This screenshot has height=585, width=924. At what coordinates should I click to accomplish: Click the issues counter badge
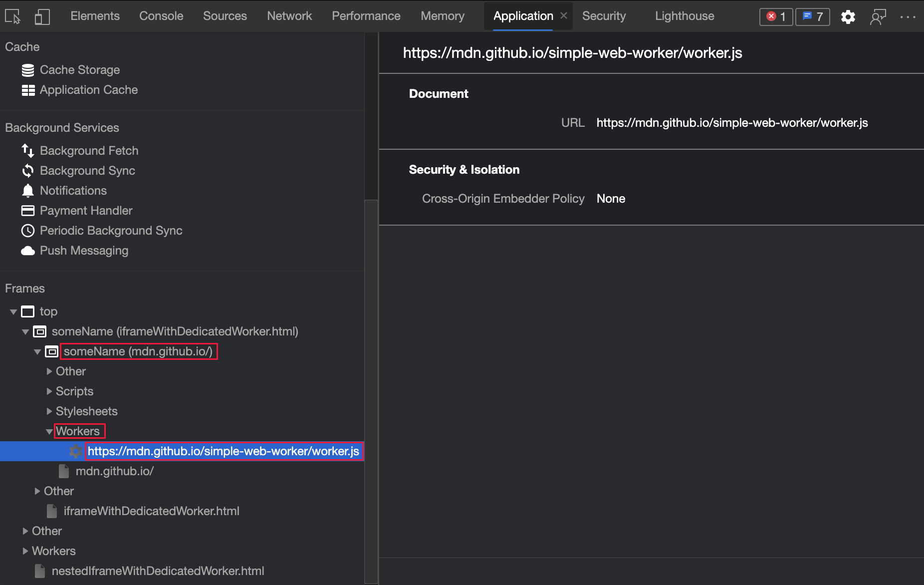pyautogui.click(x=812, y=16)
